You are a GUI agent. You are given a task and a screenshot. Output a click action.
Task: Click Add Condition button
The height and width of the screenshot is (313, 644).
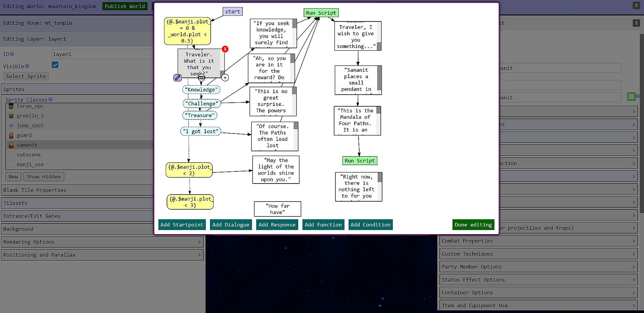click(371, 225)
